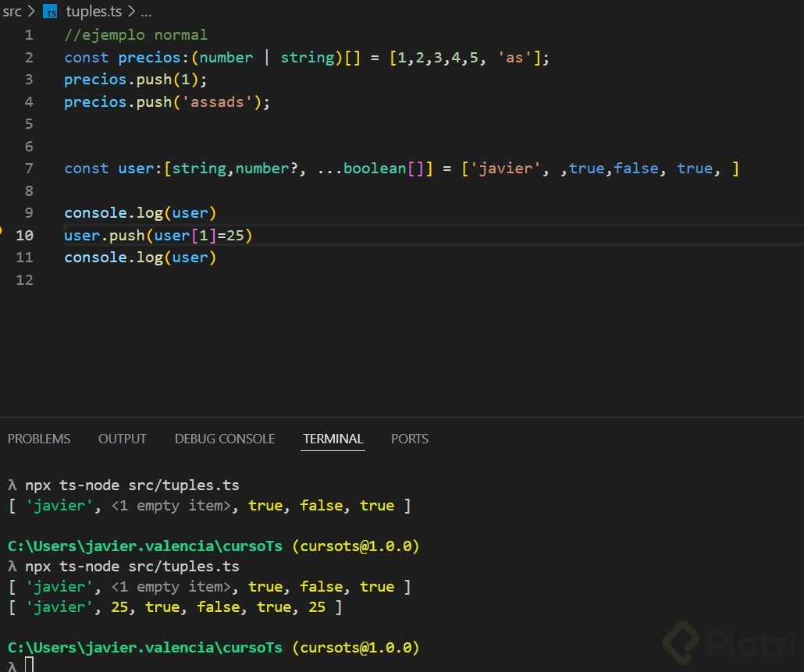This screenshot has height=672, width=804.
Task: Click the comment '//ejemplo normal'
Action: [x=136, y=35]
